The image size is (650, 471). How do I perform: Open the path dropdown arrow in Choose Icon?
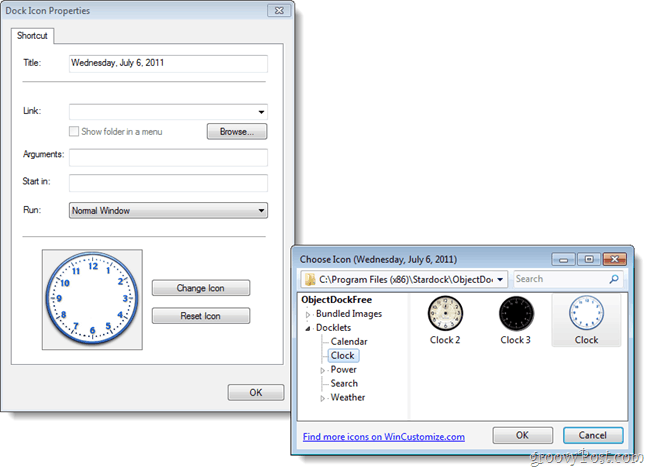pos(500,279)
